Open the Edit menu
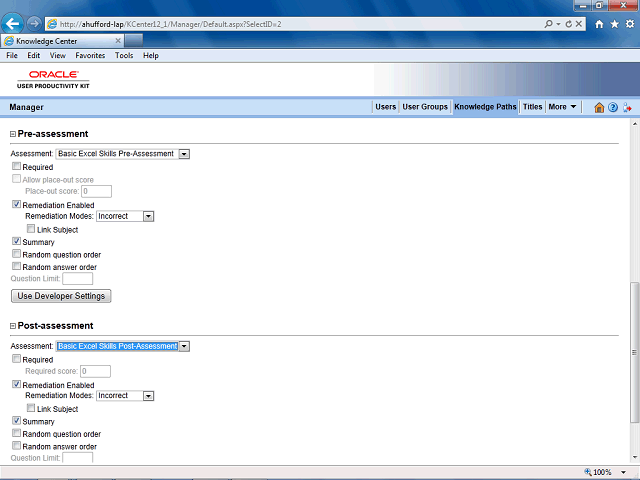This screenshot has height=480, width=640. click(33, 56)
